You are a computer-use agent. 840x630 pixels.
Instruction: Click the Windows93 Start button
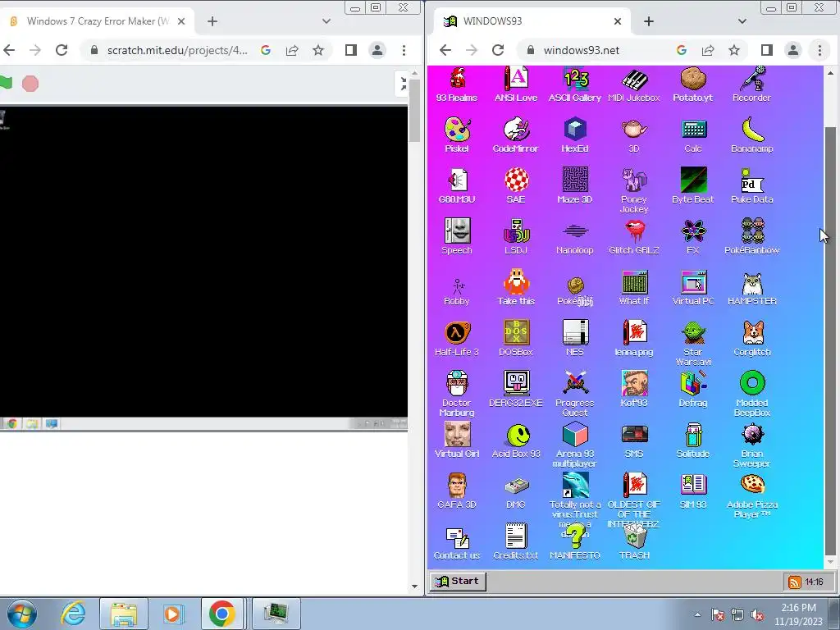pyautogui.click(x=458, y=581)
